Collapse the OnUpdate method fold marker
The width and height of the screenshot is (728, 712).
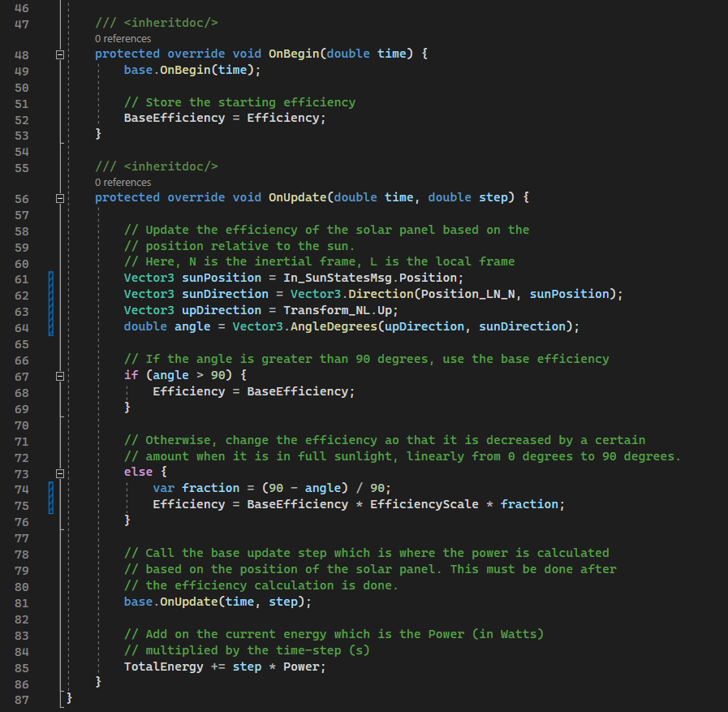pyautogui.click(x=60, y=198)
